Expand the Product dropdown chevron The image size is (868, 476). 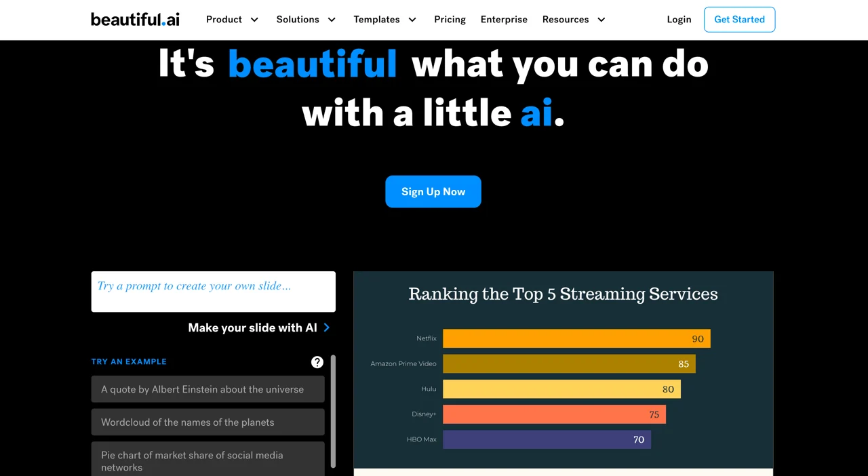coord(254,20)
